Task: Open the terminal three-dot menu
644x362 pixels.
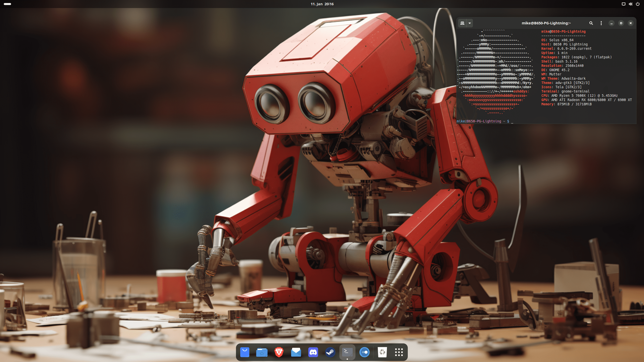Action: 601,23
